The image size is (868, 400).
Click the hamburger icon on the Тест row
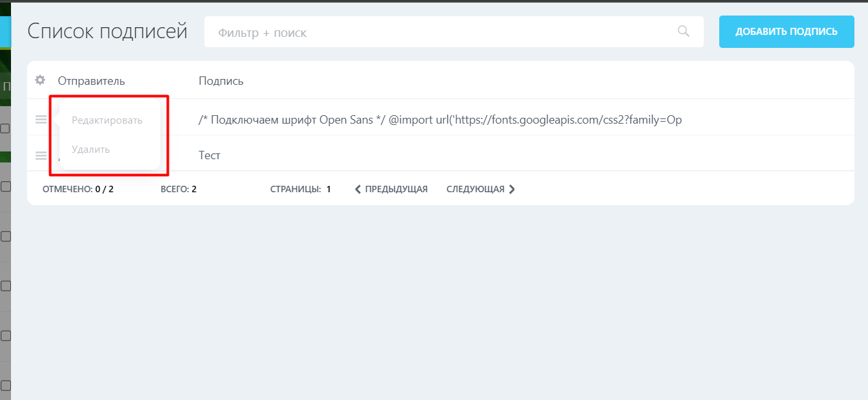(x=39, y=155)
